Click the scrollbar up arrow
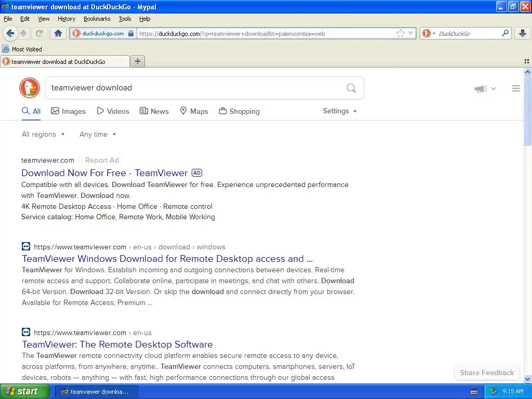Viewport: 532px width, 399px height. (x=527, y=72)
